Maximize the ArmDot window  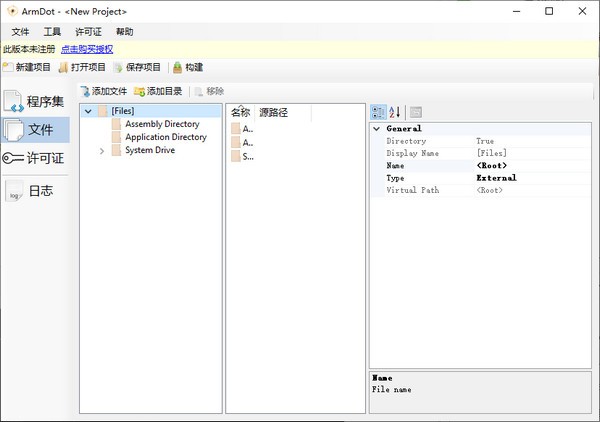click(x=549, y=11)
